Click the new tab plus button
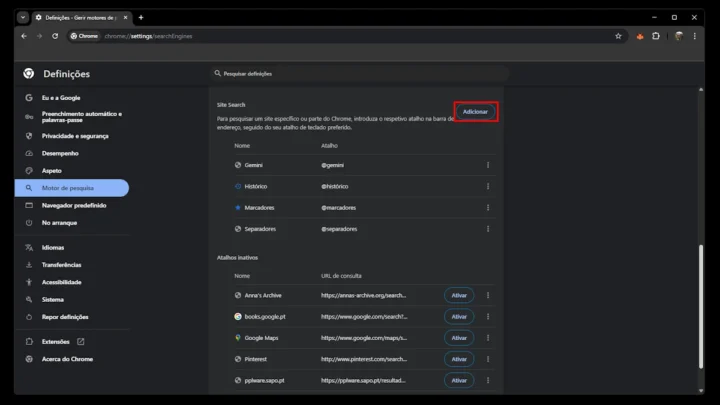This screenshot has width=720, height=405. pos(141,17)
